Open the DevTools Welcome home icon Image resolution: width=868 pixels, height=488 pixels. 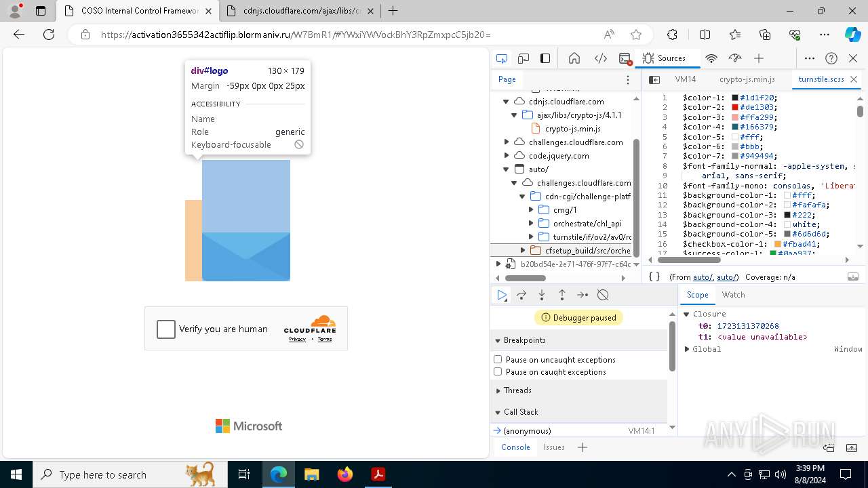[x=574, y=58]
